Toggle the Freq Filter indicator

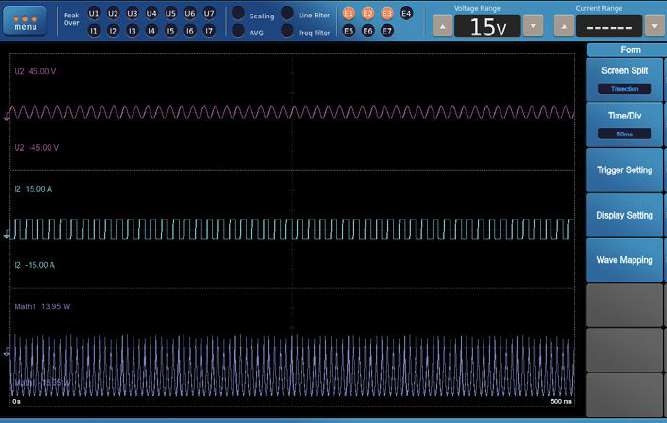click(x=288, y=31)
